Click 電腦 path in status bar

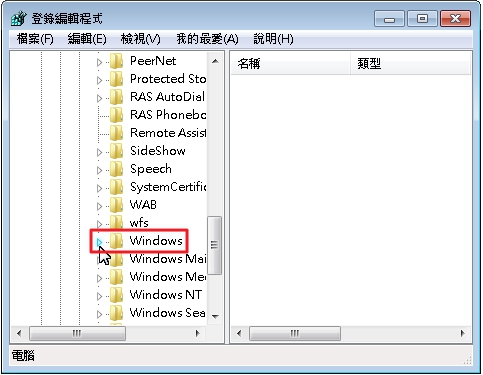coord(23,356)
